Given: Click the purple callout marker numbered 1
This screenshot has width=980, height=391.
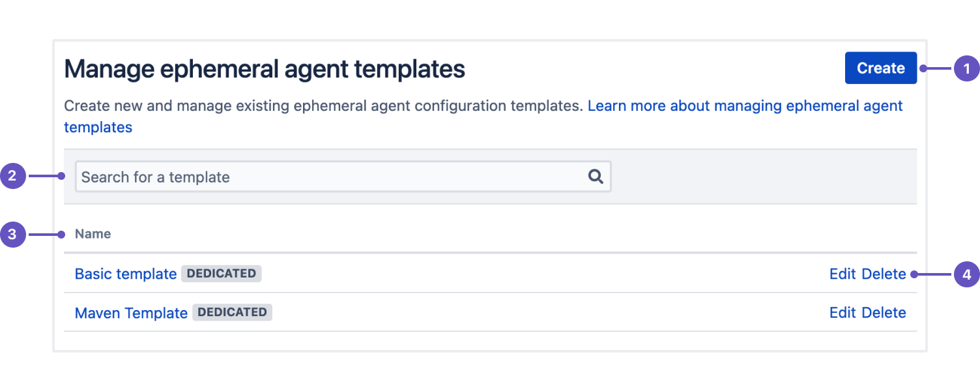Looking at the screenshot, I should pyautogui.click(x=967, y=68).
